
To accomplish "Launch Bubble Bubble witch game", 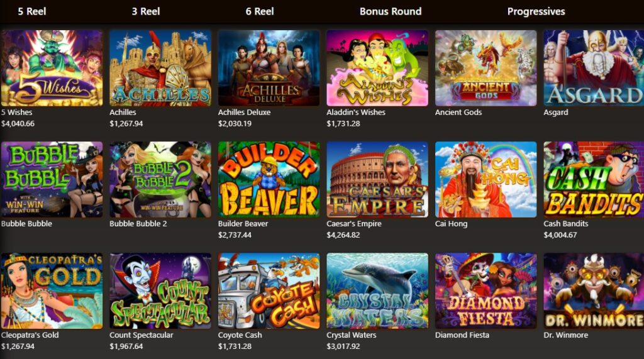I will click(x=52, y=180).
